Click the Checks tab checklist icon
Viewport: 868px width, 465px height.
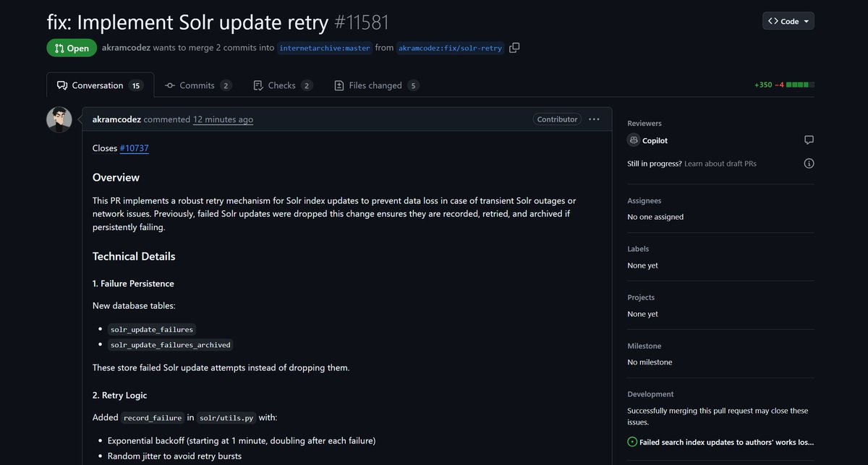pos(258,85)
